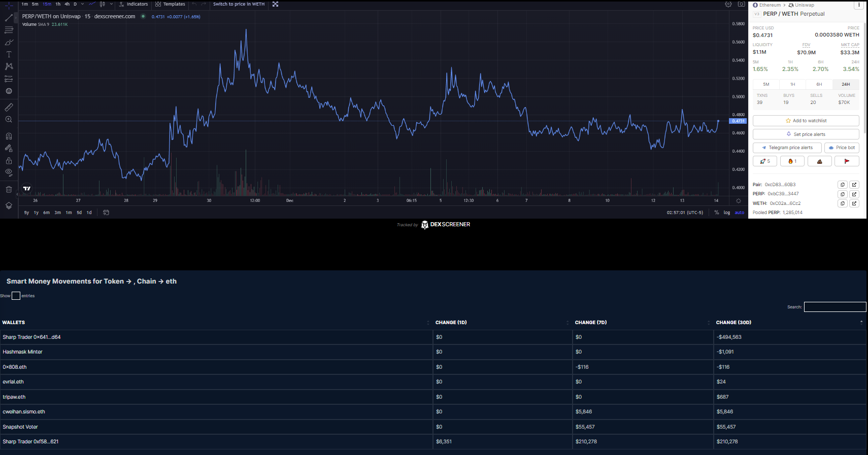Select the trend line drawing tool

[x=9, y=18]
